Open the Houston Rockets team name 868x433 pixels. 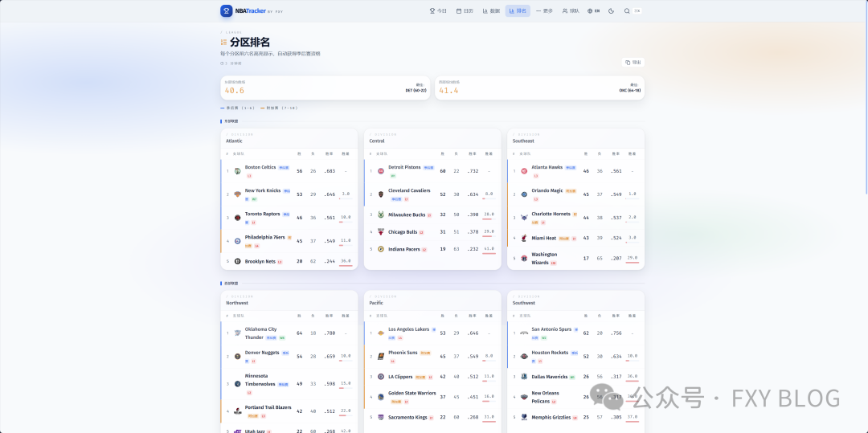(550, 352)
